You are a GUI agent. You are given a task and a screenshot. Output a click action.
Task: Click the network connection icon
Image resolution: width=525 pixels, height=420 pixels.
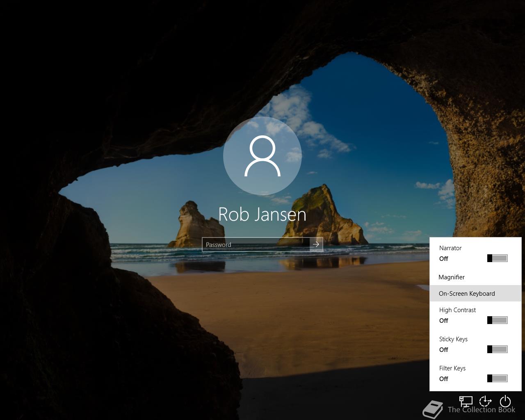466,401
